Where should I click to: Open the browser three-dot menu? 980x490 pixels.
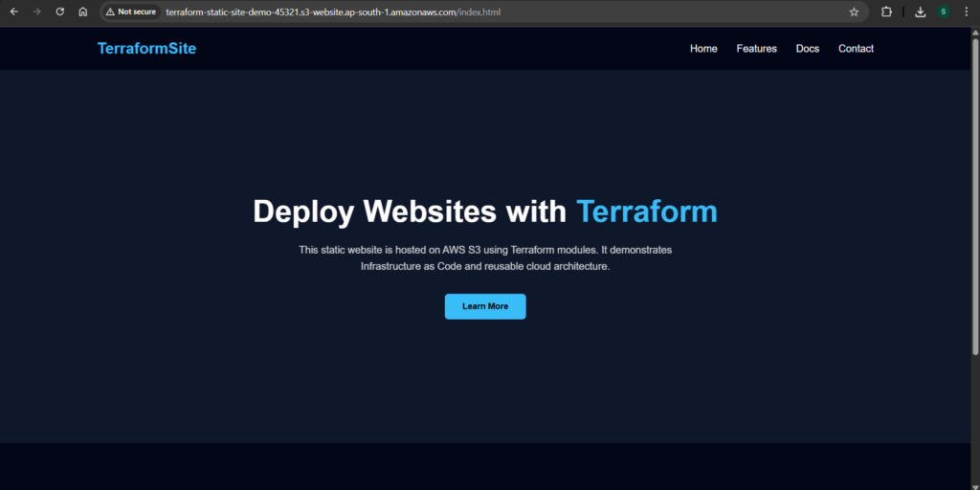(966, 12)
